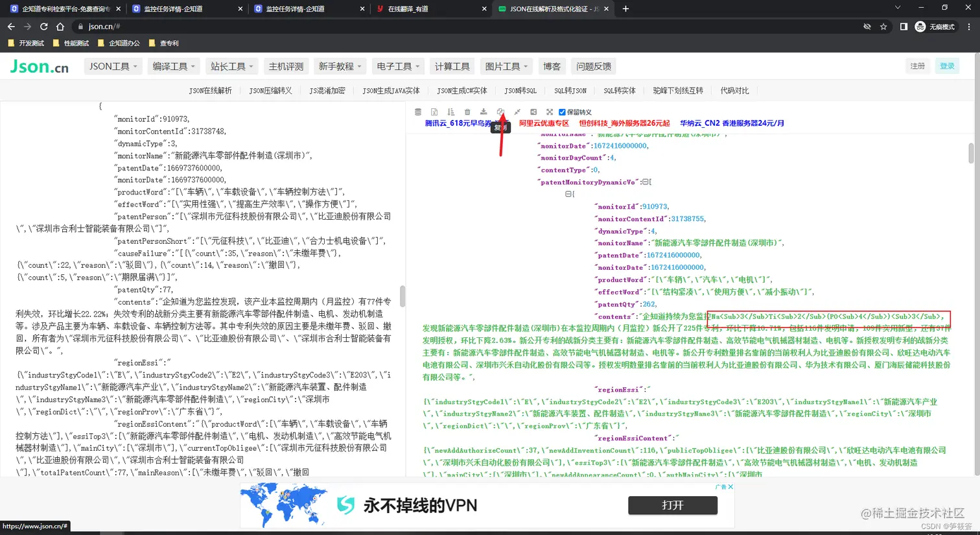Viewport: 980px width, 535px height.
Task: Open the 站长工具 dropdown menu
Action: coord(231,66)
